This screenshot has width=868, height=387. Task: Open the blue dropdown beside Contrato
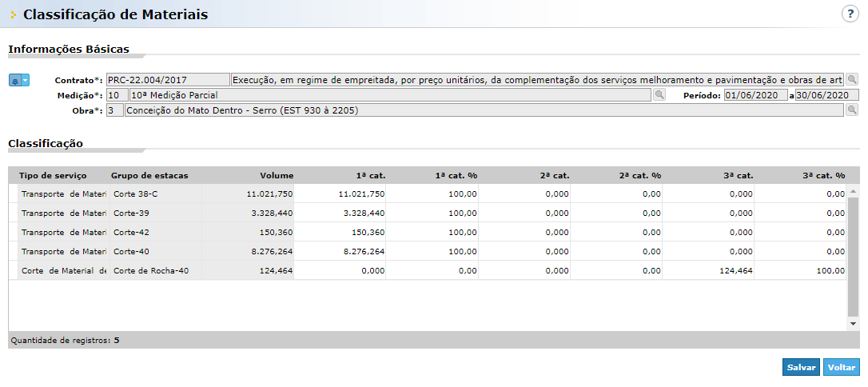(19, 80)
